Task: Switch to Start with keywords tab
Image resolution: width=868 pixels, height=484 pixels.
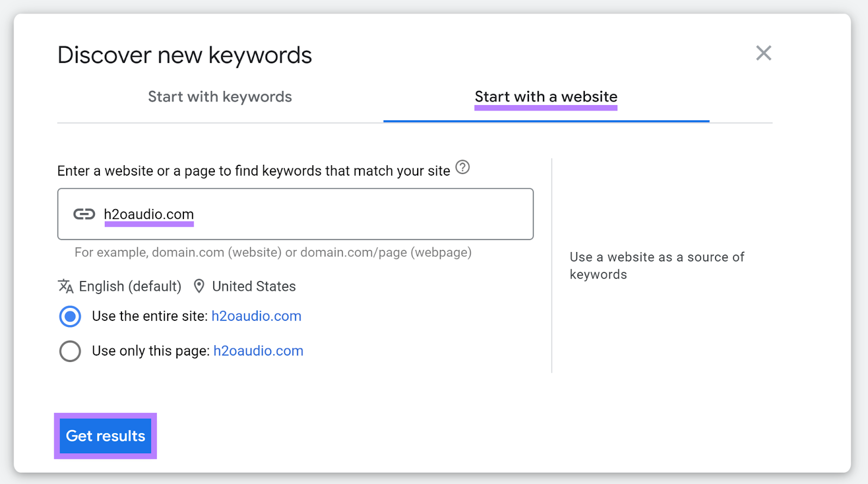Action: pyautogui.click(x=220, y=97)
